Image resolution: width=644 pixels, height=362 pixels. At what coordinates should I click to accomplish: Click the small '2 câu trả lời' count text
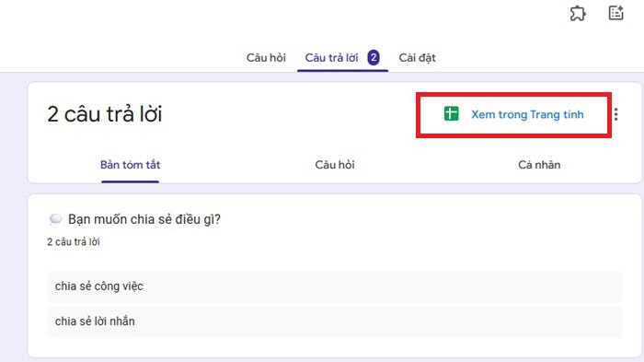[73, 242]
